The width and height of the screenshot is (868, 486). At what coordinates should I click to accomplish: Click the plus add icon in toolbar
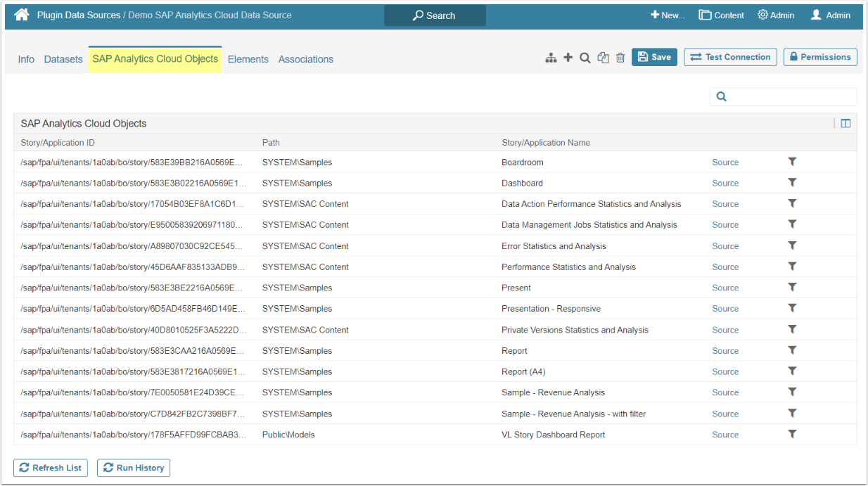568,58
